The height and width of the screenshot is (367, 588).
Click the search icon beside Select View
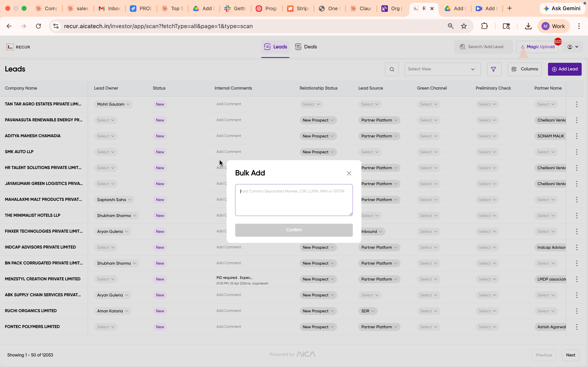click(x=391, y=69)
